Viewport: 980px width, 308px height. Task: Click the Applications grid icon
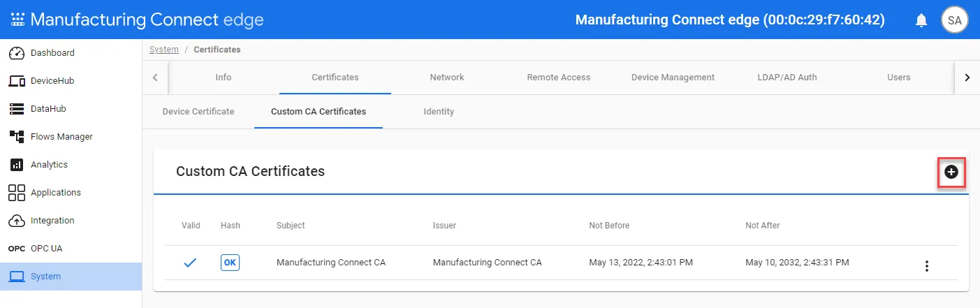[17, 193]
